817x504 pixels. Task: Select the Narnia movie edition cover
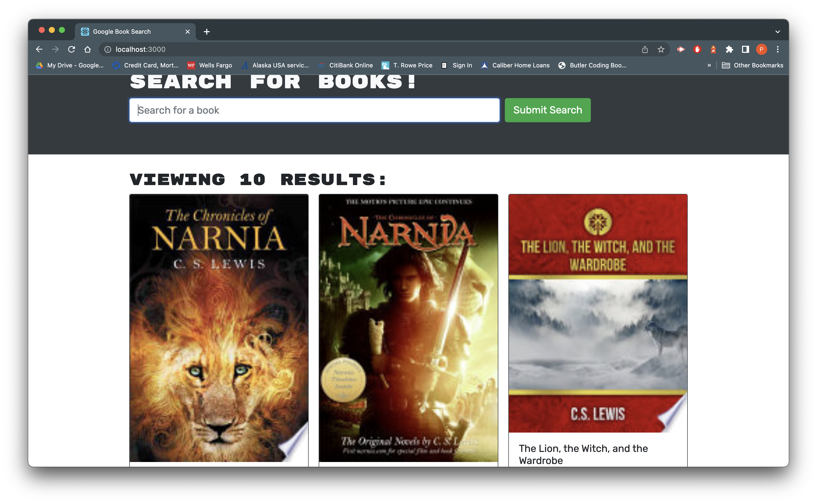408,328
